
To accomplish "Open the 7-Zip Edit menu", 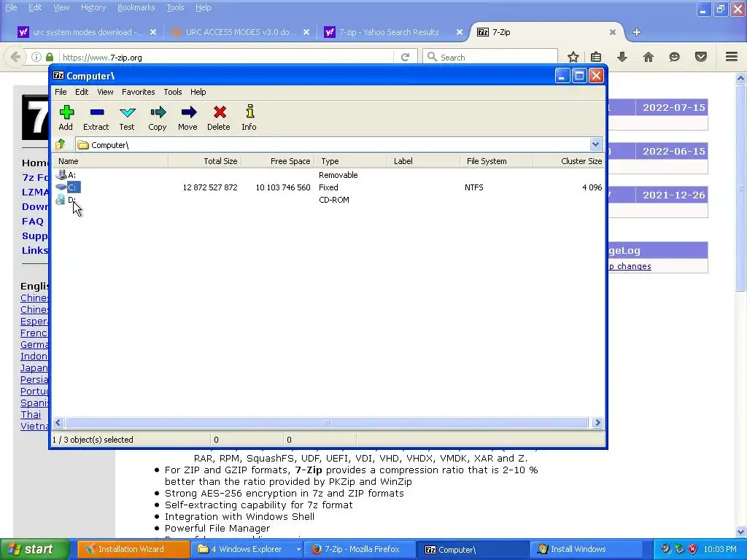I will point(82,92).
